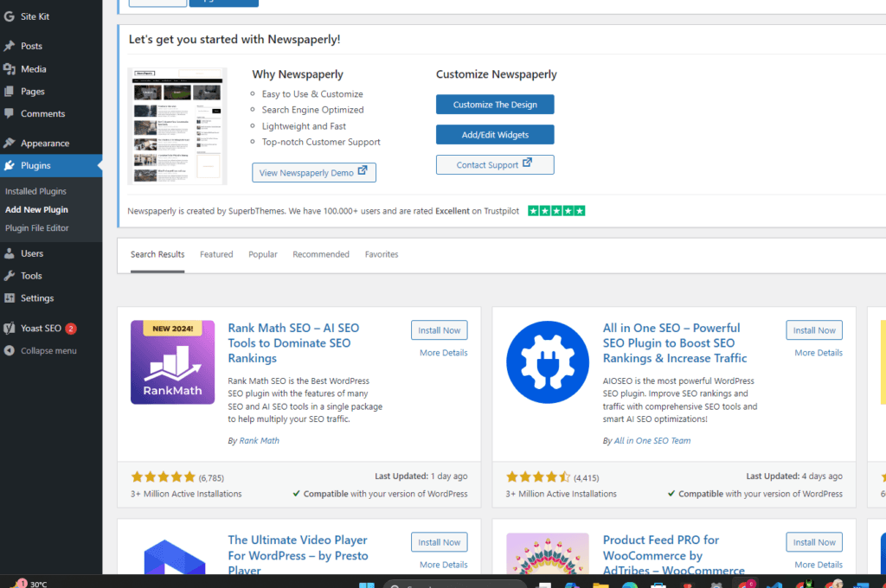Open Contact Support link button
This screenshot has height=588, width=886.
click(495, 164)
